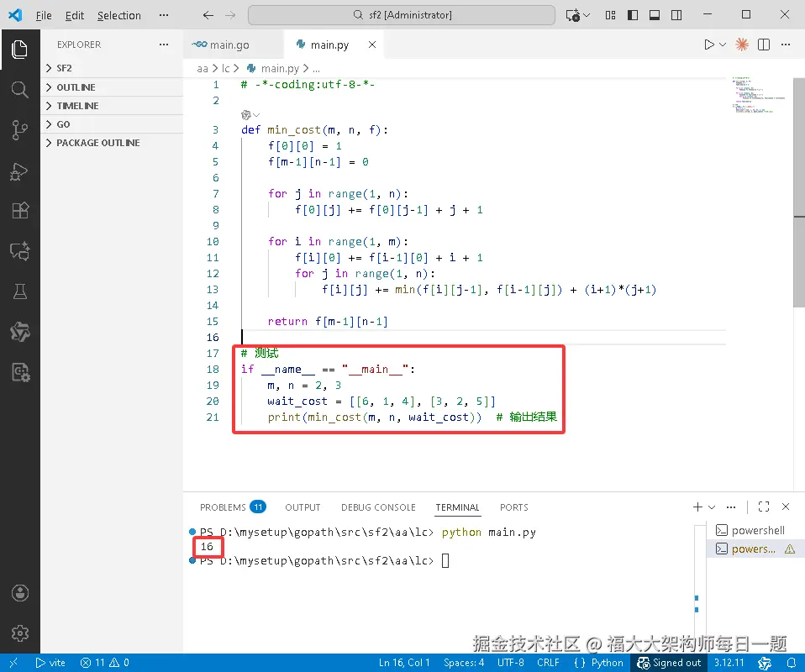Open the Copilot chat icon in title bar
Screen dimensions: 805x672
[x=572, y=15]
